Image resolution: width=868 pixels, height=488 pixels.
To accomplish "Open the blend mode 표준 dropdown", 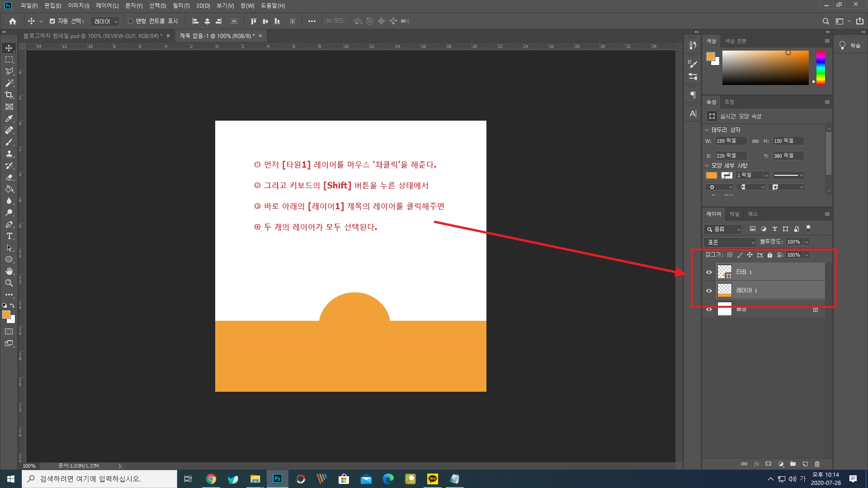I will pos(730,242).
